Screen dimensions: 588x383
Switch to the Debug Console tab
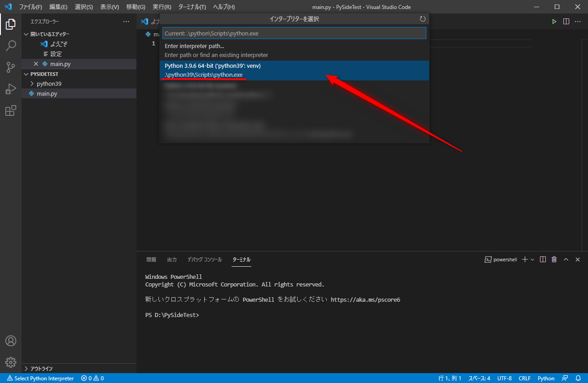coord(205,260)
